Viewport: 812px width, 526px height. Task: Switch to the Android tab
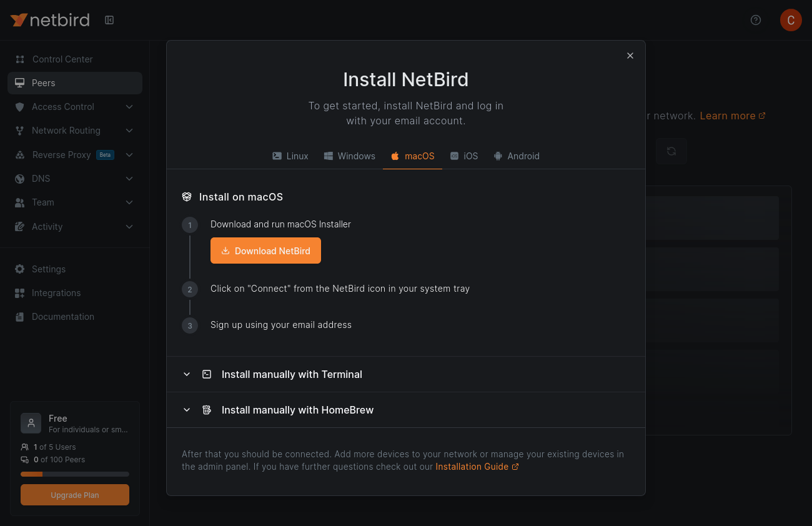[x=517, y=156]
